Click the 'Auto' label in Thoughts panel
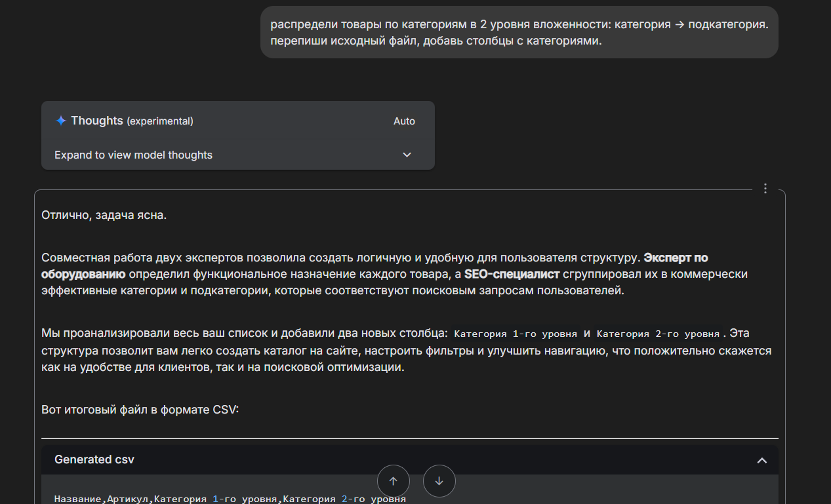 click(404, 121)
